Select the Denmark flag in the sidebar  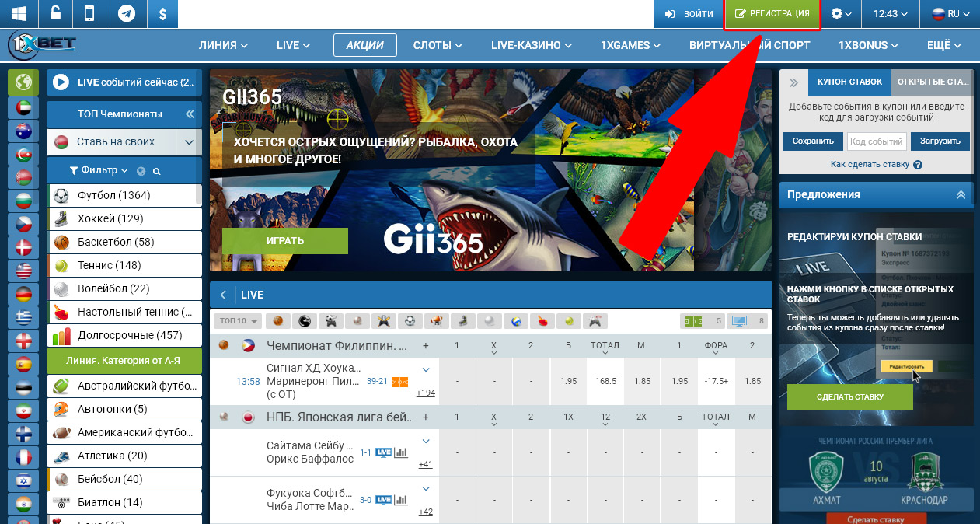pyautogui.click(x=23, y=248)
